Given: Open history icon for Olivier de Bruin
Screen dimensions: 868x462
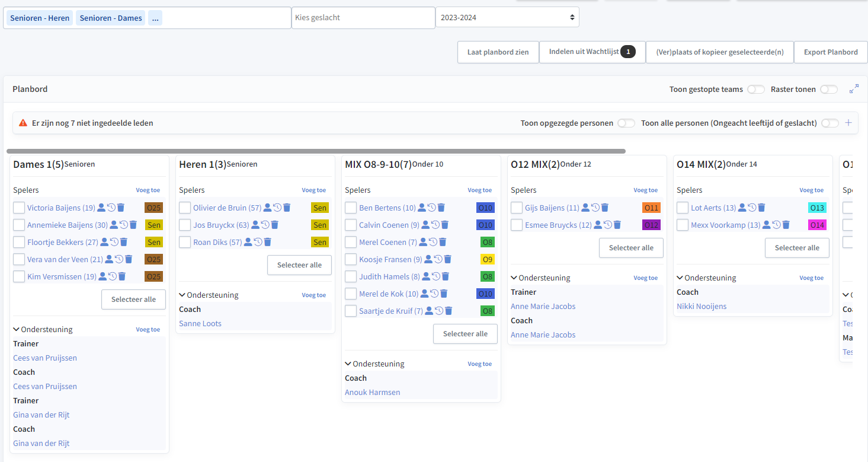Looking at the screenshot, I should 277,208.
